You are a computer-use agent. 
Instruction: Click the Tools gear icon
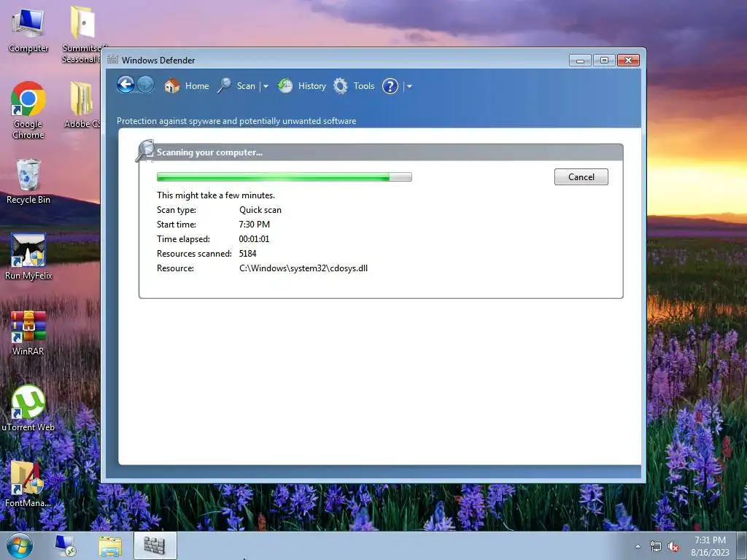pyautogui.click(x=340, y=86)
